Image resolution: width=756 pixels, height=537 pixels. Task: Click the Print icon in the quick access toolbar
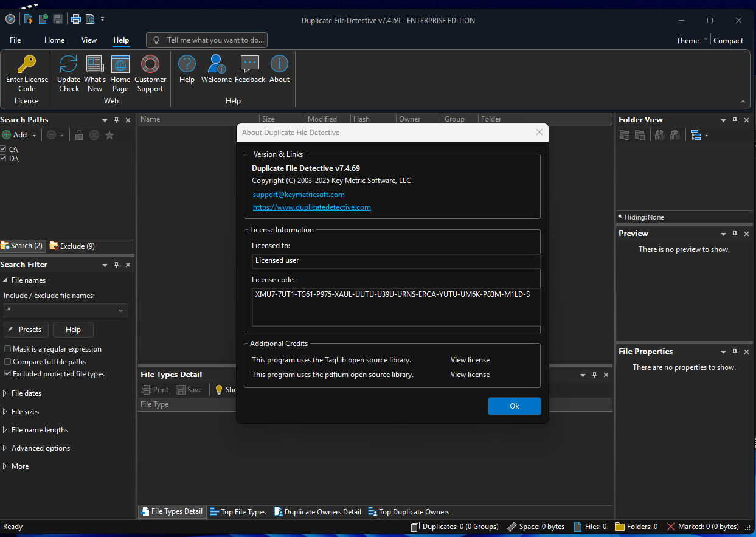tap(76, 19)
